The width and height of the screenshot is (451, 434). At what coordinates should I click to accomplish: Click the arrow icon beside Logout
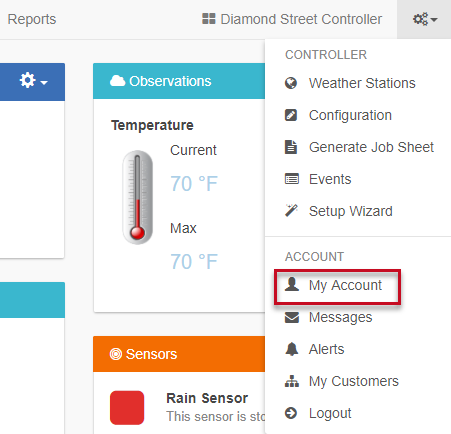coord(291,413)
